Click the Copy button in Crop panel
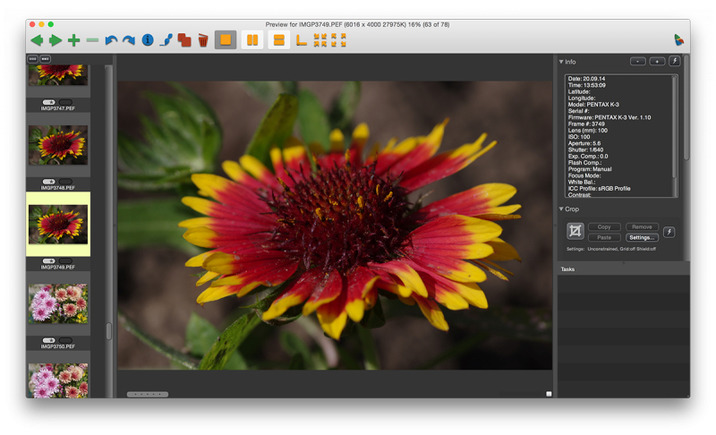The height and width of the screenshot is (435, 716). tap(604, 227)
